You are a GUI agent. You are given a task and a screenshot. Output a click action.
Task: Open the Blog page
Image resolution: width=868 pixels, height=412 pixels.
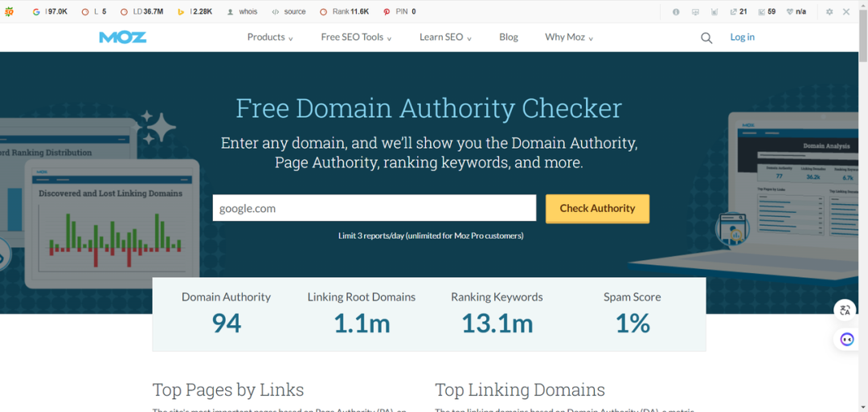(509, 37)
